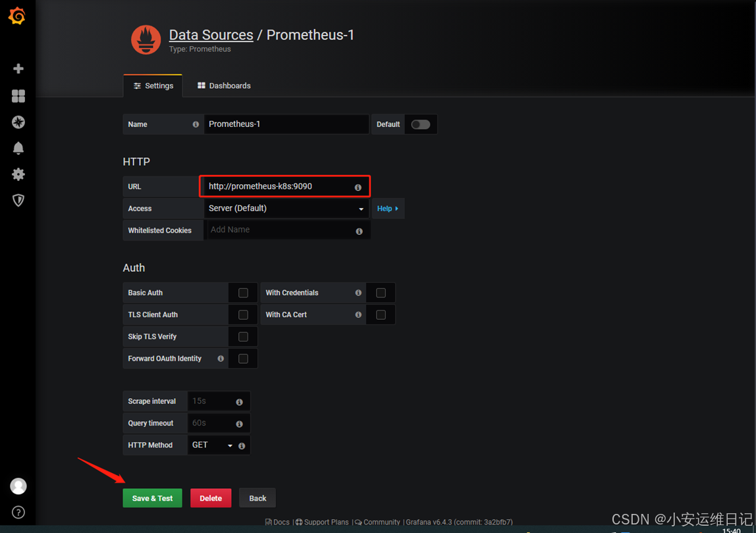Enable the Forward OAuth Identity checkbox
Image resolution: width=756 pixels, height=533 pixels.
pos(243,359)
